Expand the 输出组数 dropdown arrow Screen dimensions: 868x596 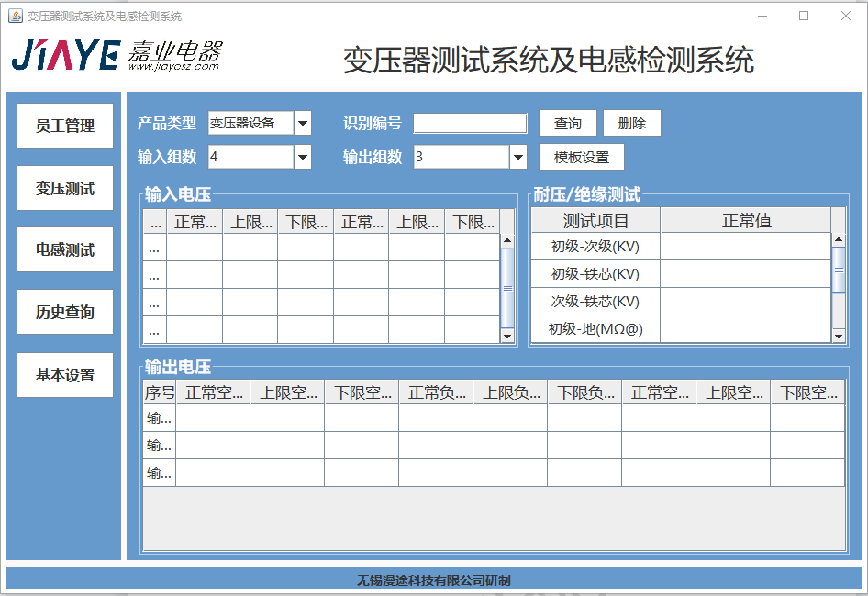point(518,157)
